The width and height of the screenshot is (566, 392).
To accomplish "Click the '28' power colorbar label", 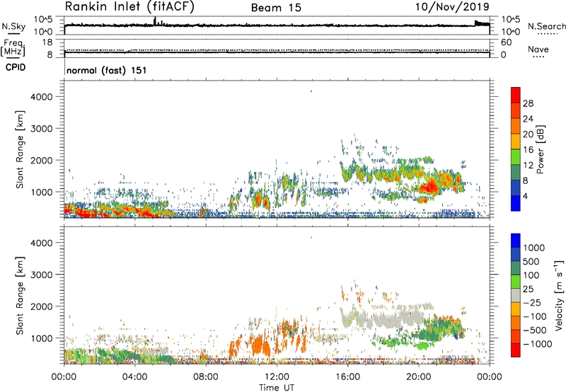I will click(x=528, y=103).
